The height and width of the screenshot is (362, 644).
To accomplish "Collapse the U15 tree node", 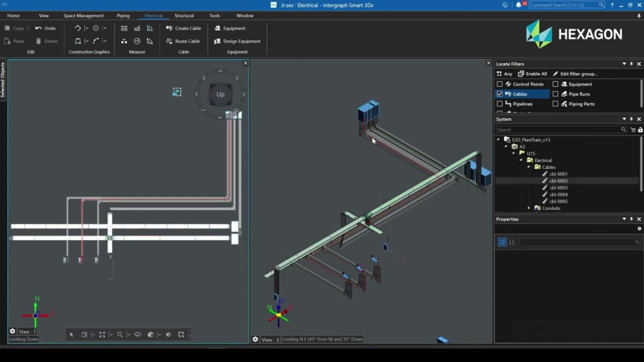I will click(x=514, y=153).
